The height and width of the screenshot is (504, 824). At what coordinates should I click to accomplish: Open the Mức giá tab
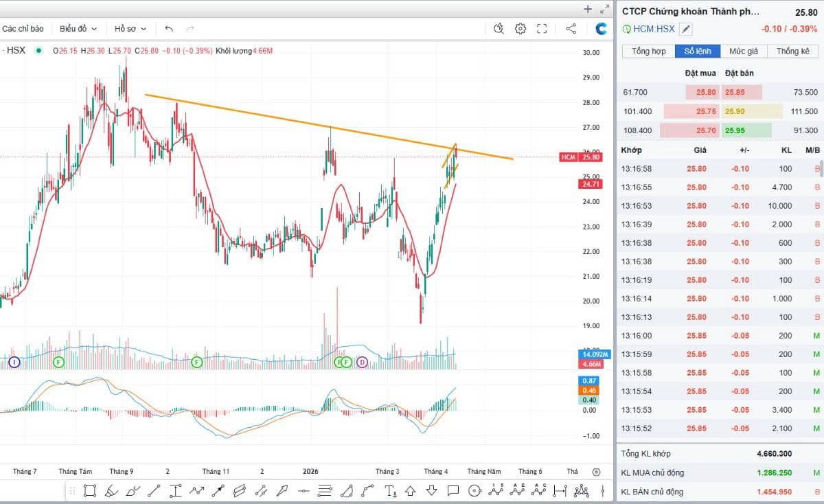click(744, 51)
